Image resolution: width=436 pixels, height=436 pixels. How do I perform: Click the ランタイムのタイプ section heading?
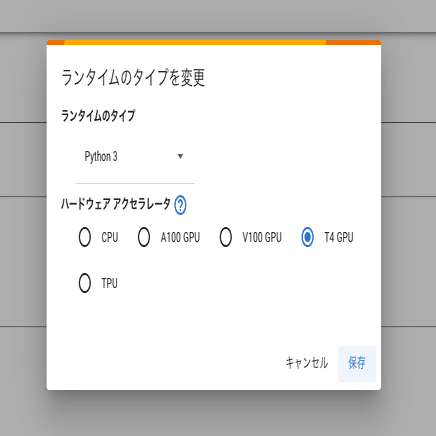coord(98,116)
